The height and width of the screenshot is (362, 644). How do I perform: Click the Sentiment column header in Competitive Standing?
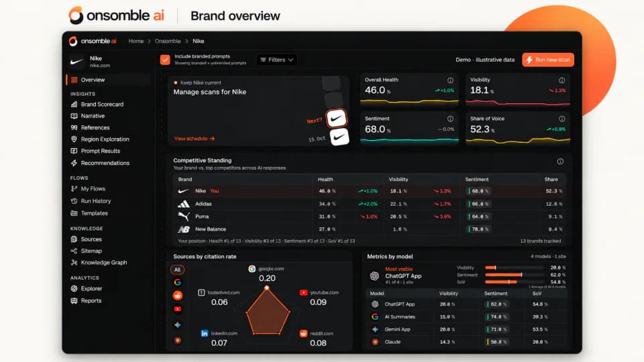click(x=477, y=180)
